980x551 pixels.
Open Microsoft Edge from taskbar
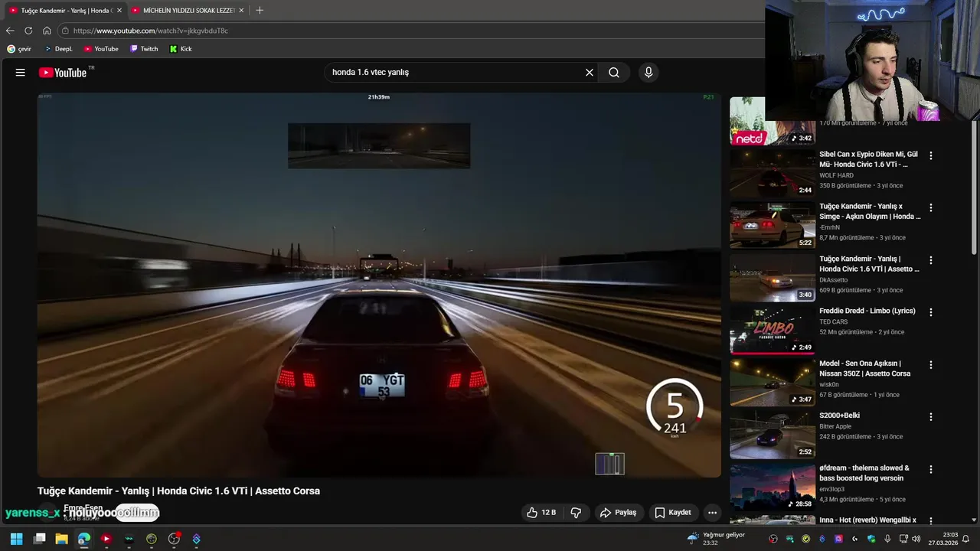[x=84, y=539]
